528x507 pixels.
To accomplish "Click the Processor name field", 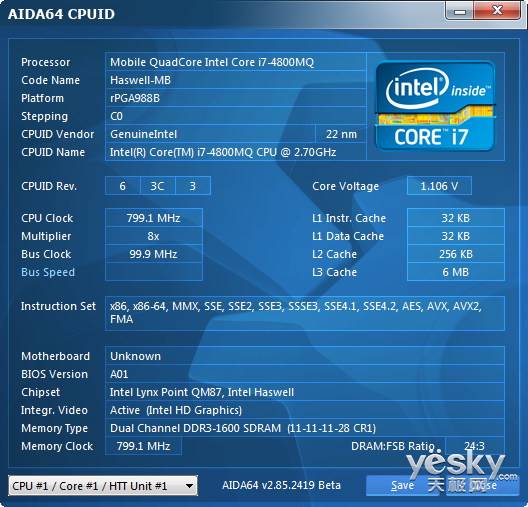I will click(236, 62).
